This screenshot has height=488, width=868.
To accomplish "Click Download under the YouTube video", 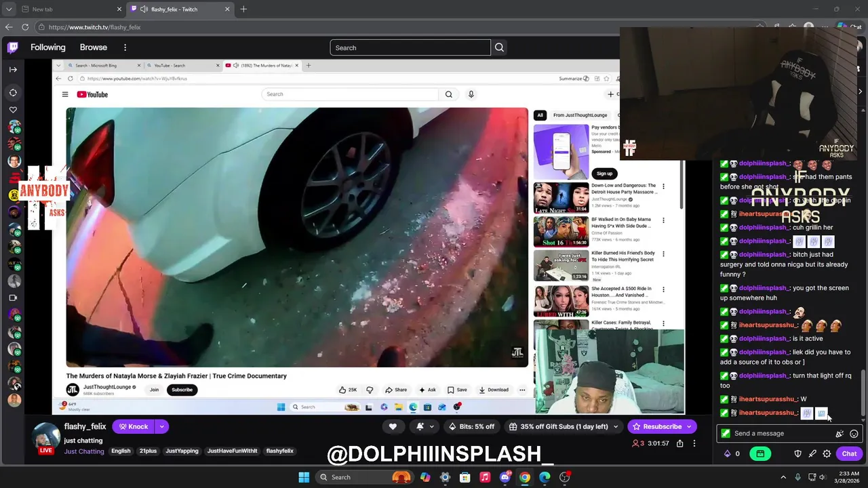I will pos(494,390).
